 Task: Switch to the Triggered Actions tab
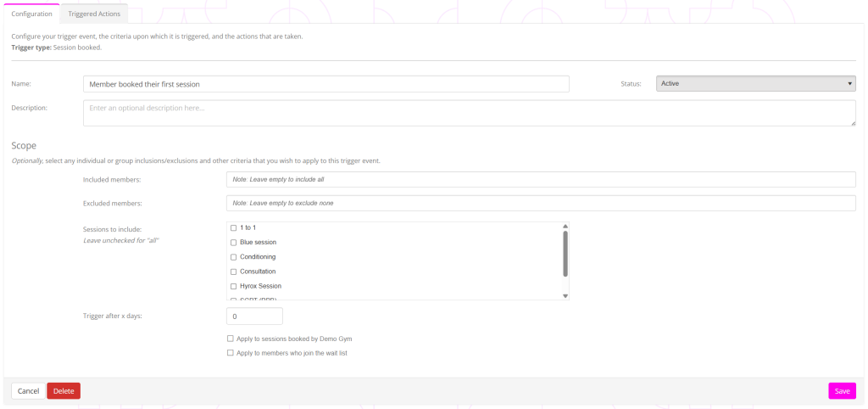click(x=94, y=14)
